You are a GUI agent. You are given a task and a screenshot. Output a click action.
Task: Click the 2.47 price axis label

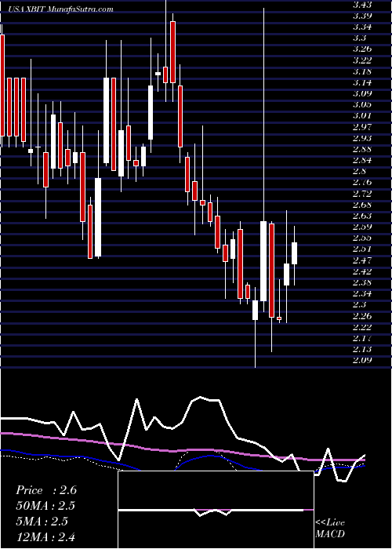(362, 260)
